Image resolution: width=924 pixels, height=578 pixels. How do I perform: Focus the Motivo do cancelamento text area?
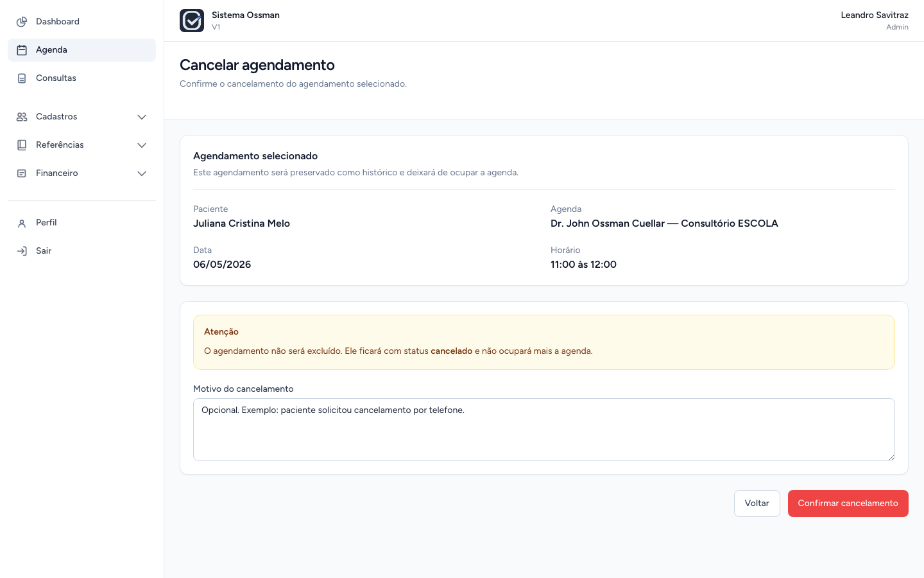click(544, 430)
